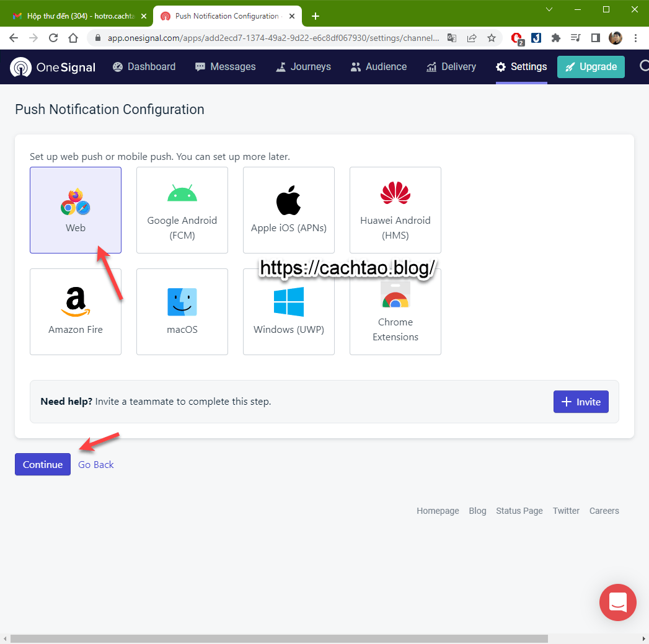Click the scrollbar right arrow
The image size is (649, 644).
(643, 638)
